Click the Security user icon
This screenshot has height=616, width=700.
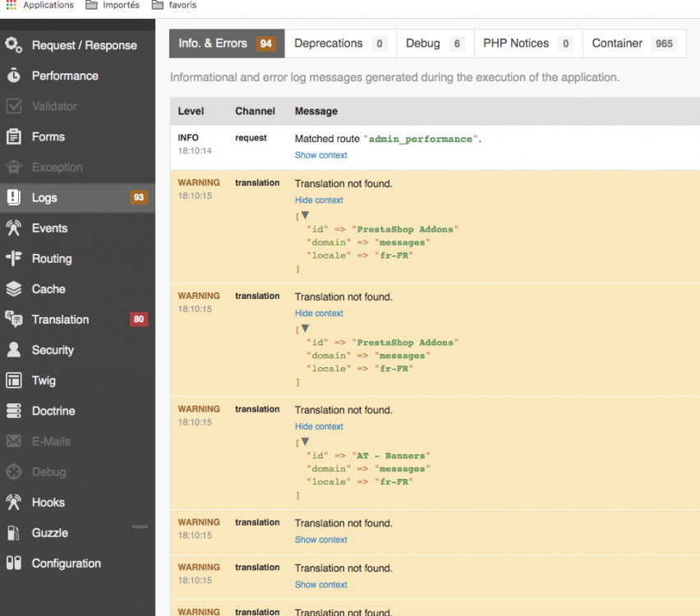click(x=14, y=350)
